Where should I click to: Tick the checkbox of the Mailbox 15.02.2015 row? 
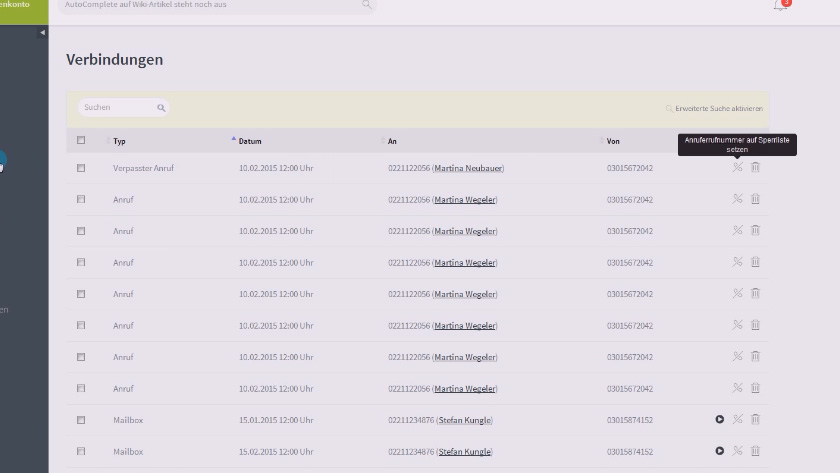pos(81,452)
